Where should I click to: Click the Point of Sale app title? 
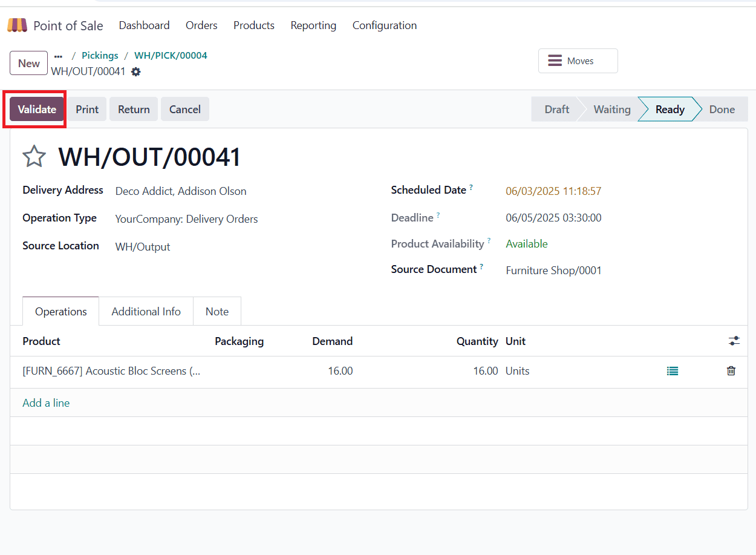[68, 26]
